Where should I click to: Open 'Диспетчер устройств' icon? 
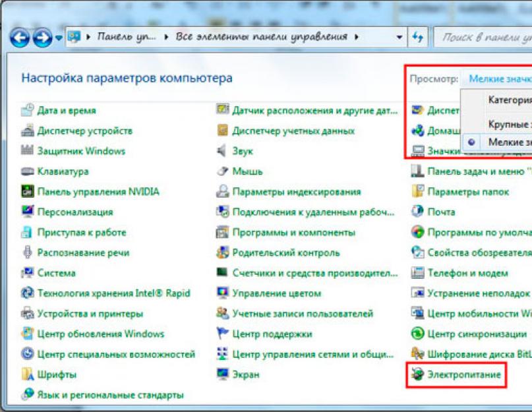[28, 131]
